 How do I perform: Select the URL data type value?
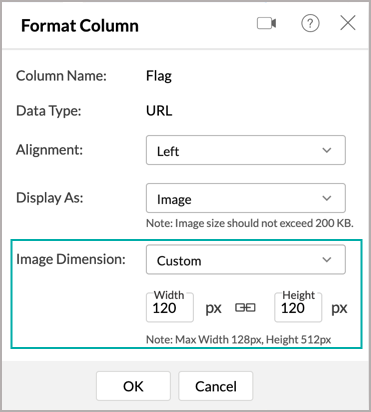pyautogui.click(x=159, y=111)
